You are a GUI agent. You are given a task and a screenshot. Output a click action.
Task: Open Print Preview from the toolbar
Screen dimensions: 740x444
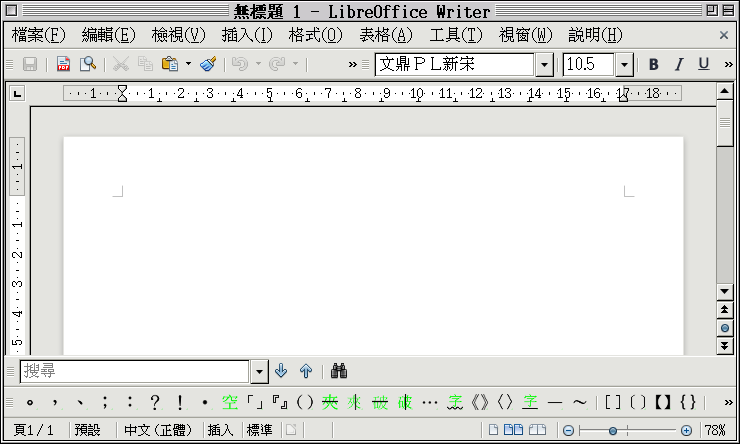tap(88, 64)
